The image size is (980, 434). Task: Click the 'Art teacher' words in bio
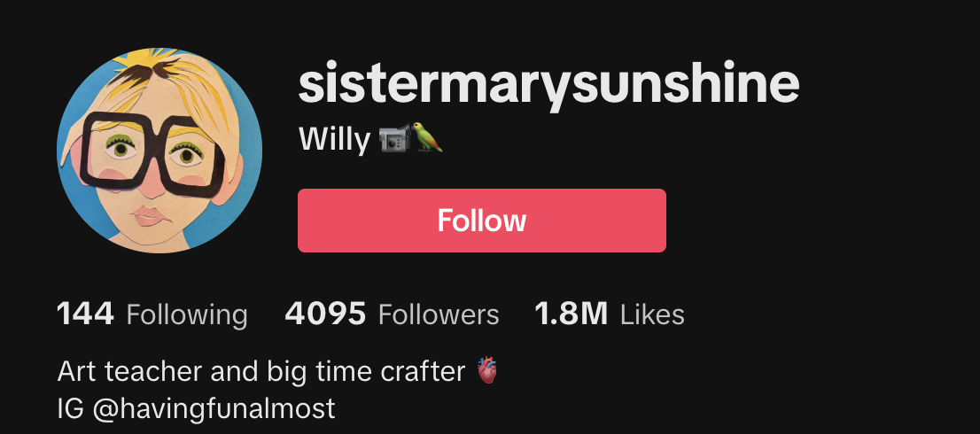tap(130, 371)
